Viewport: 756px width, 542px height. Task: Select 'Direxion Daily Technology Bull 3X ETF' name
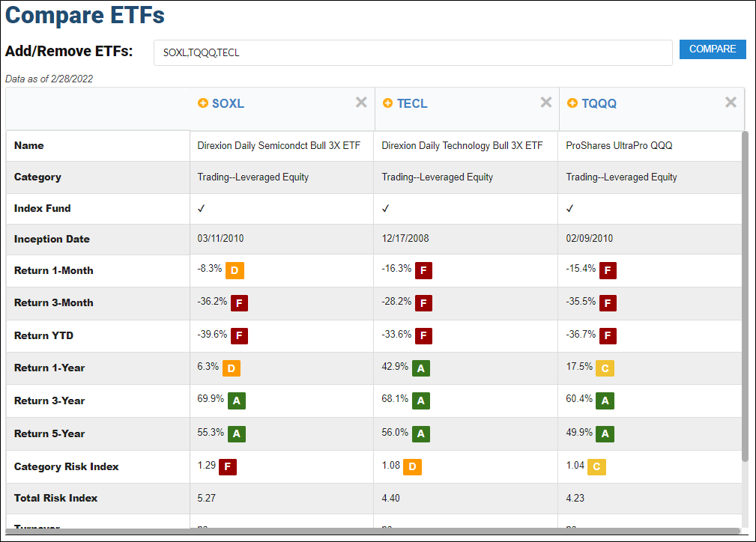[462, 145]
